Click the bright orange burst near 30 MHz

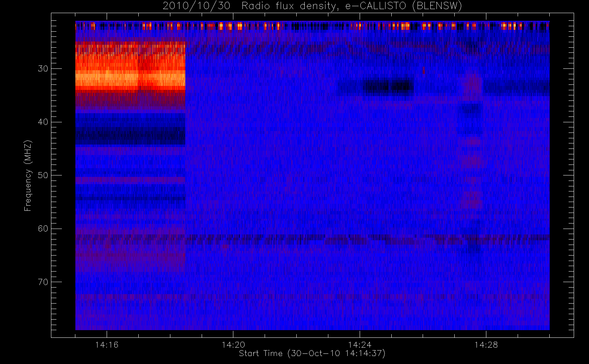130,66
